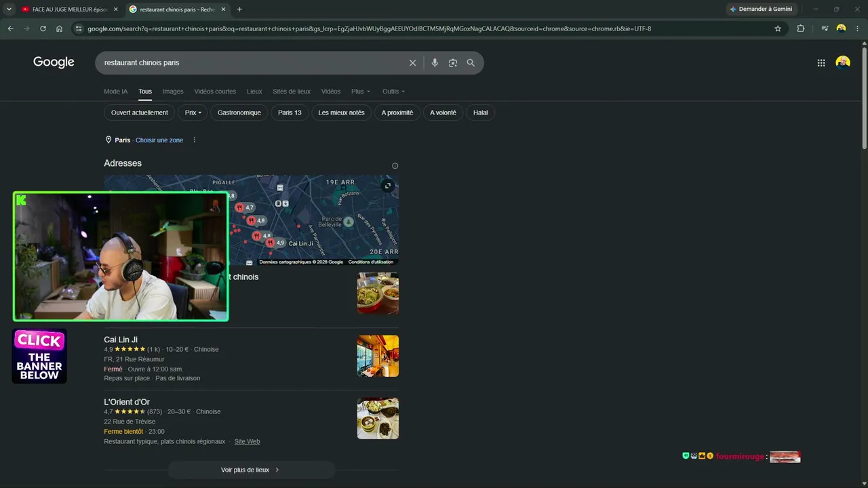The height and width of the screenshot is (488, 868).
Task: Go back to the previous page
Action: tap(10, 28)
